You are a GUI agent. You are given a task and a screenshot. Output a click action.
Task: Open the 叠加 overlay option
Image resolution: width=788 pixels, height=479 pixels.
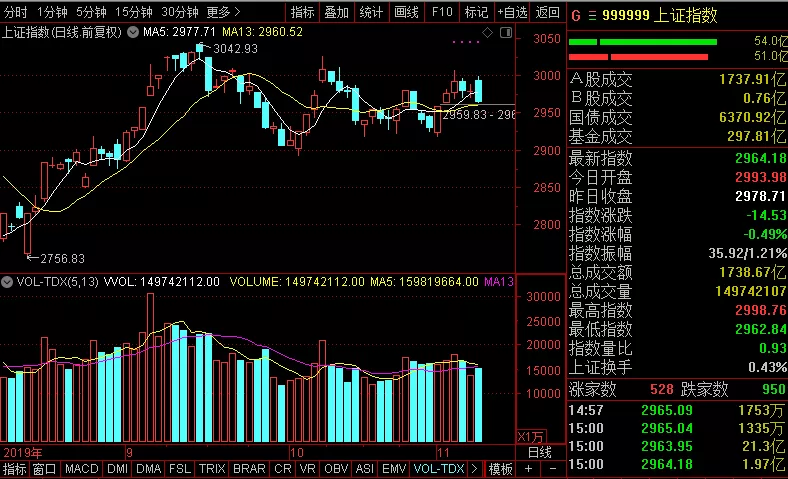(x=336, y=12)
